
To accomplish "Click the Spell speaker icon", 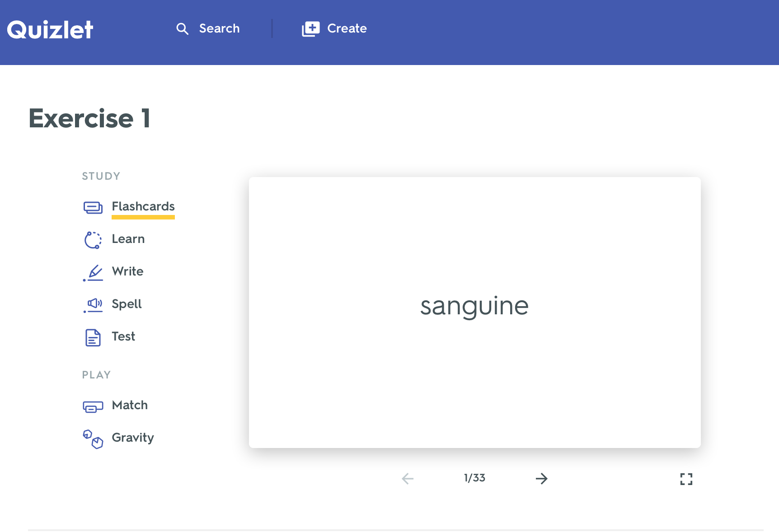I will [x=93, y=305].
